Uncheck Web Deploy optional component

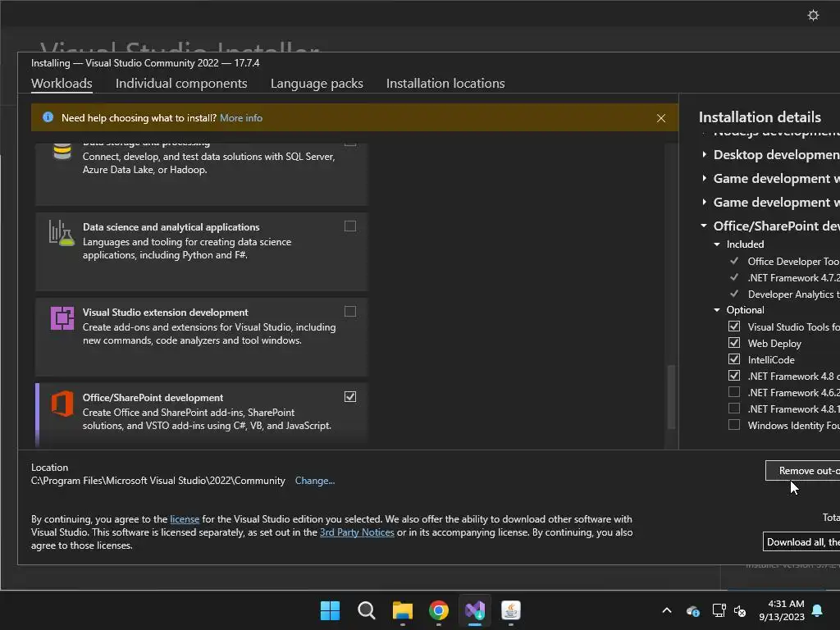click(734, 343)
